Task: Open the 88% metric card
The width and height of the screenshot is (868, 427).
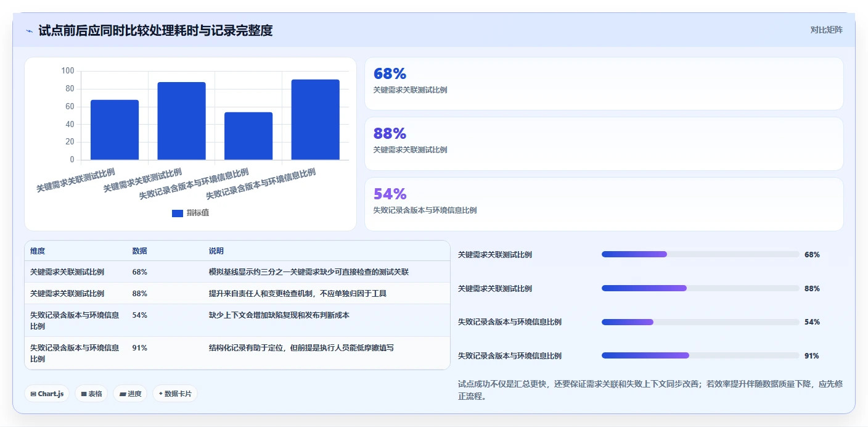Action: tap(604, 144)
